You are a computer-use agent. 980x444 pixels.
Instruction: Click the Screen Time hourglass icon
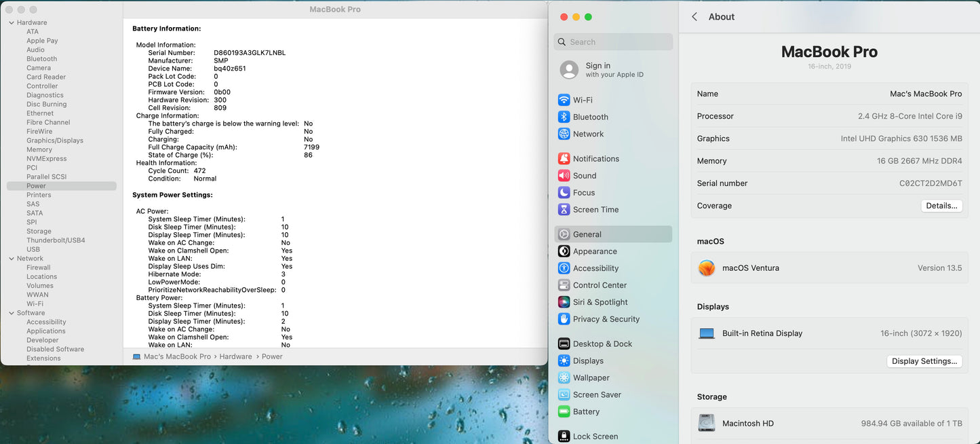[x=564, y=210]
